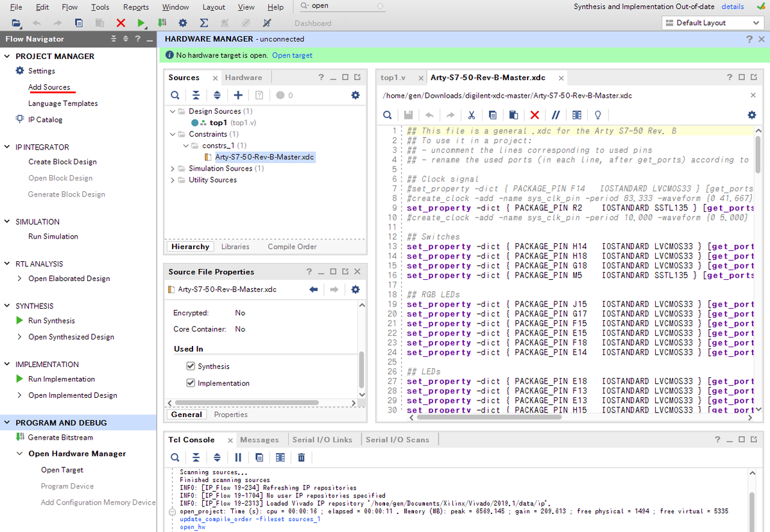Collapse the IP INTEGRATOR section
770x532 pixels.
point(7,147)
